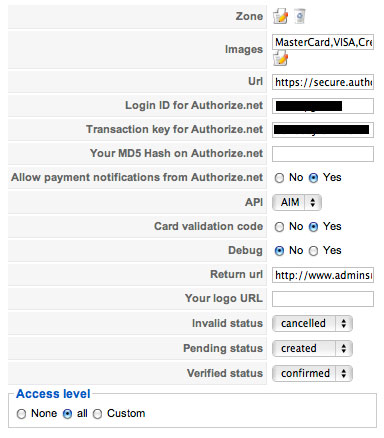The image size is (384, 438).
Task: Select Yes for payment notifications
Action: (313, 178)
